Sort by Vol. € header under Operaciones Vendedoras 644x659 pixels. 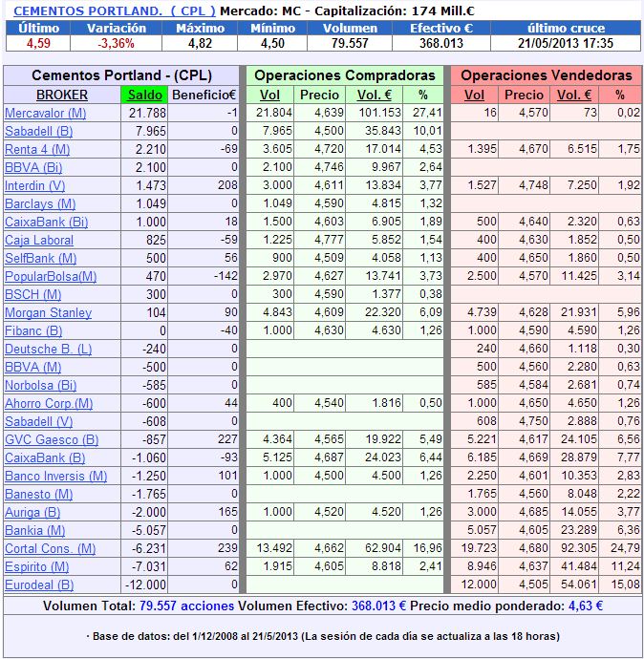click(x=574, y=95)
